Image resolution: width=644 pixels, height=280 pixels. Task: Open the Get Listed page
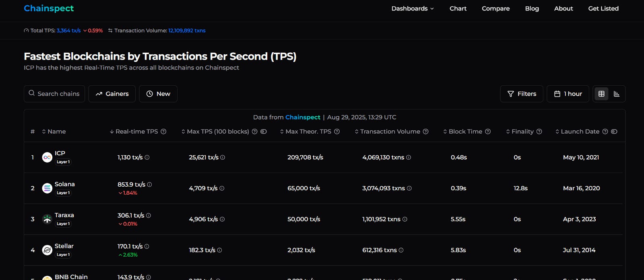pyautogui.click(x=603, y=8)
